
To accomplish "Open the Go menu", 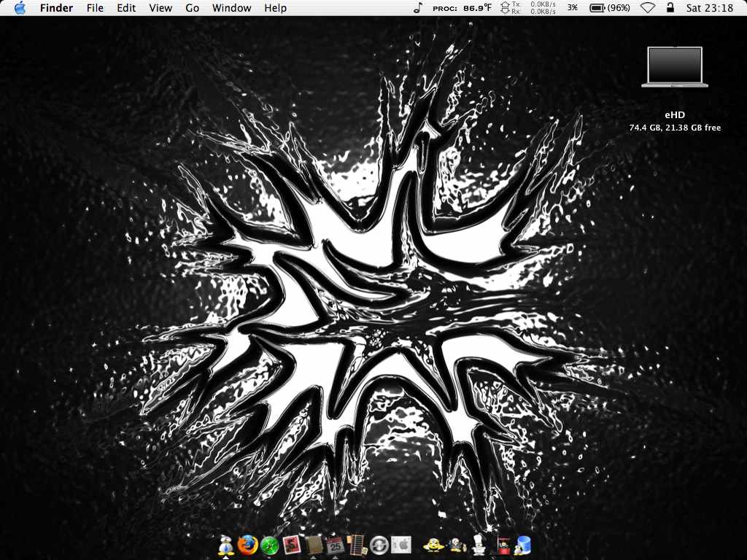I will pos(192,8).
